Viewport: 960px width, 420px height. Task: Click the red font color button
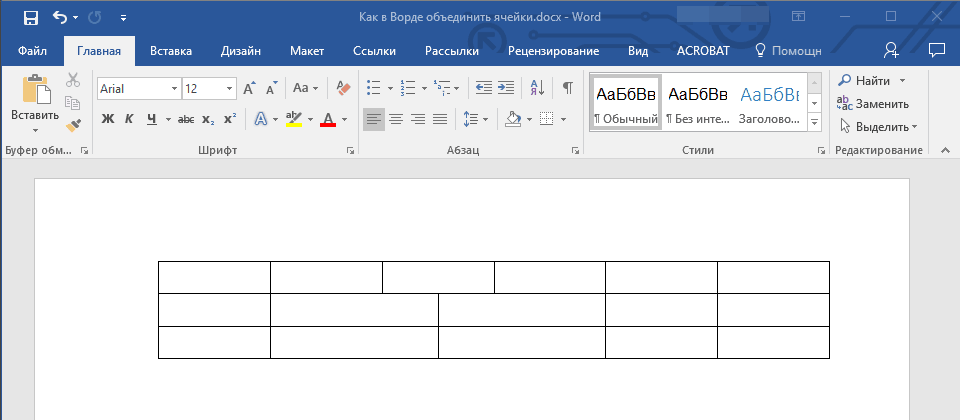point(327,119)
